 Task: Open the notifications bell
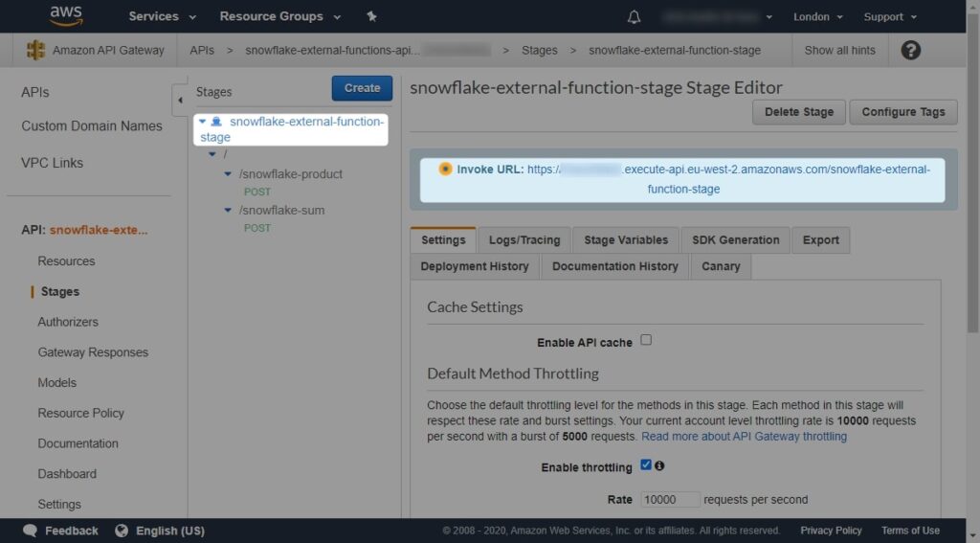coord(634,17)
